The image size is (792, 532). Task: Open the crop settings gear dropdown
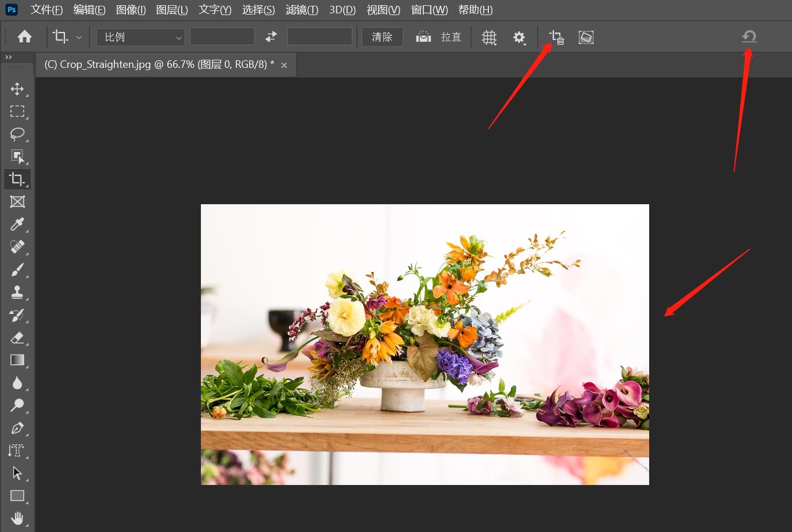tap(519, 37)
